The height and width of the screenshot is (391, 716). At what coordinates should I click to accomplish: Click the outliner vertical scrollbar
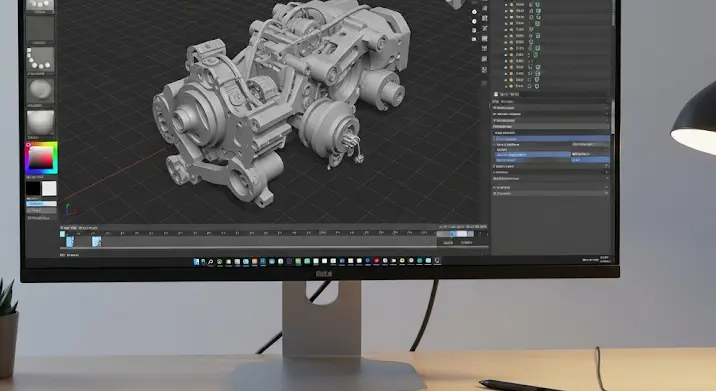click(x=612, y=14)
